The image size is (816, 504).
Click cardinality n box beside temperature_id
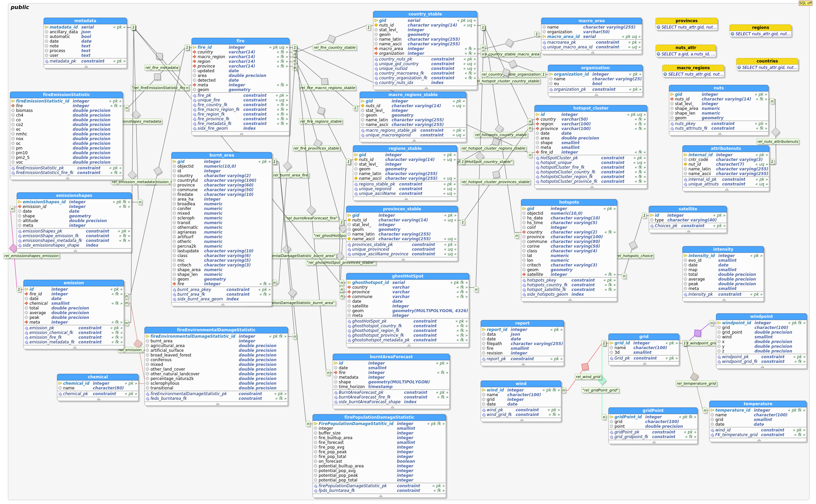pyautogui.click(x=705, y=410)
